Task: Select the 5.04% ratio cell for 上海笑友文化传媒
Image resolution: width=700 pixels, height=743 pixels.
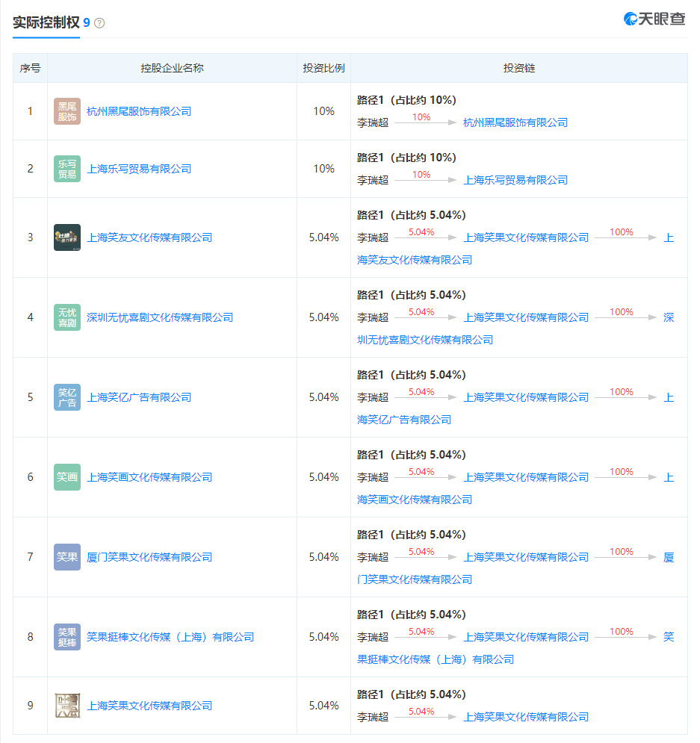Action: (x=323, y=237)
